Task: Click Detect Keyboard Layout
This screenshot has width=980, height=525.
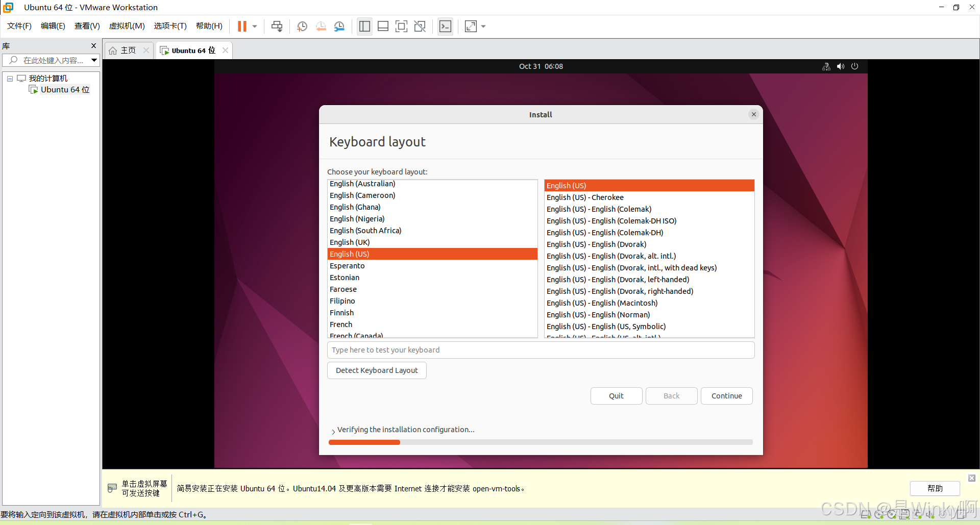Action: 377,370
